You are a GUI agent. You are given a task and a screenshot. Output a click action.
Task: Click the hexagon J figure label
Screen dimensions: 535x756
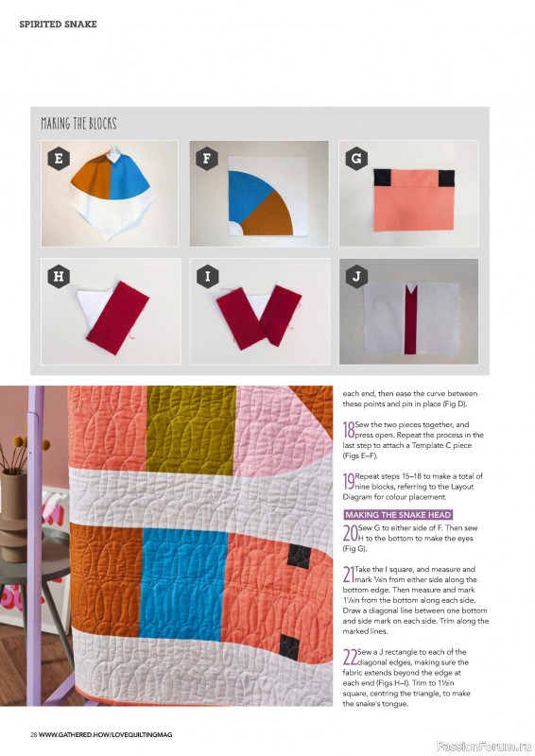tap(356, 276)
